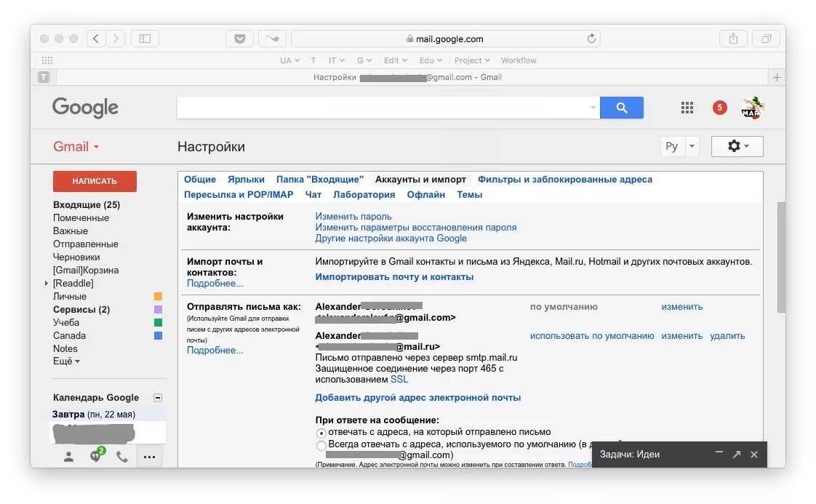Open UA bookmarks folder dropdown
Image resolution: width=816 pixels, height=504 pixels.
pos(289,60)
